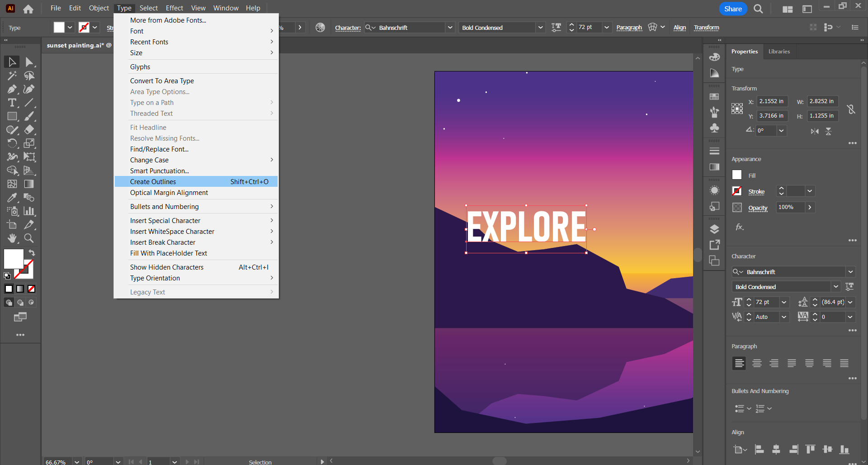Select the Paintbrush tool
Screen dimensions: 868x465
coord(28,116)
